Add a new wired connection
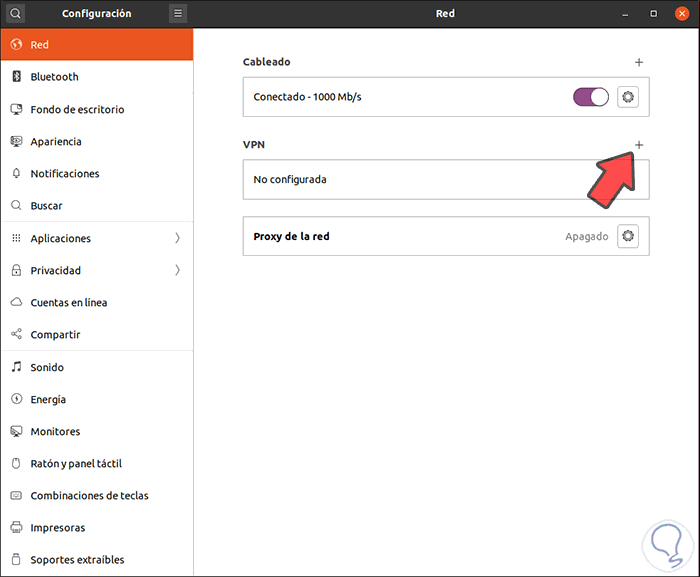 click(639, 62)
